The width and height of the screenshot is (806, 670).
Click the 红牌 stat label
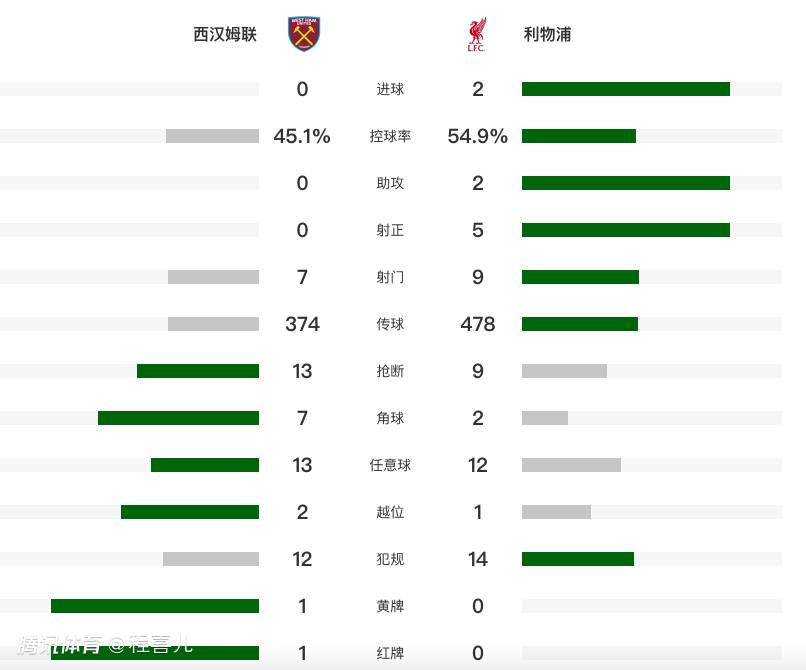pyautogui.click(x=390, y=653)
